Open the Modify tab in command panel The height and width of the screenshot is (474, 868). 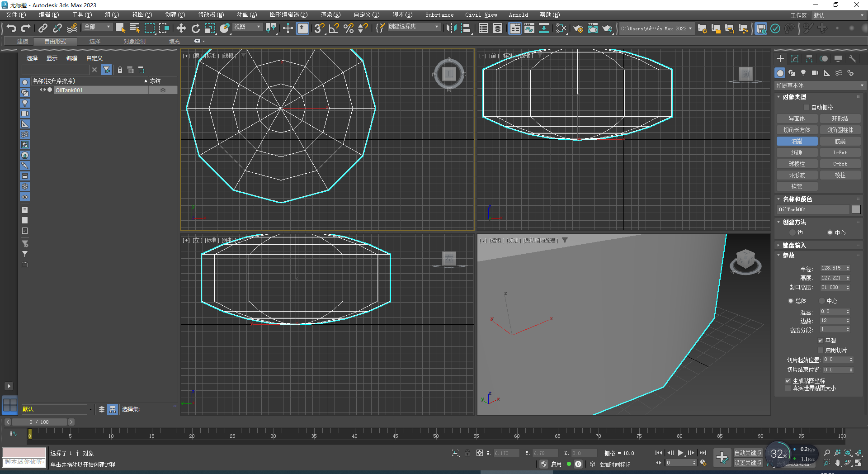click(x=795, y=59)
